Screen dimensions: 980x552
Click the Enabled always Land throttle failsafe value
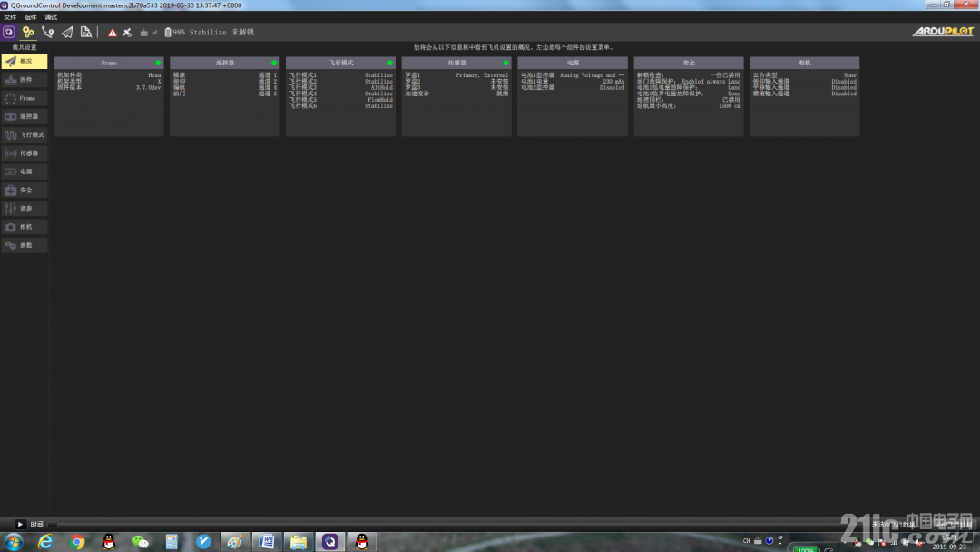point(711,82)
